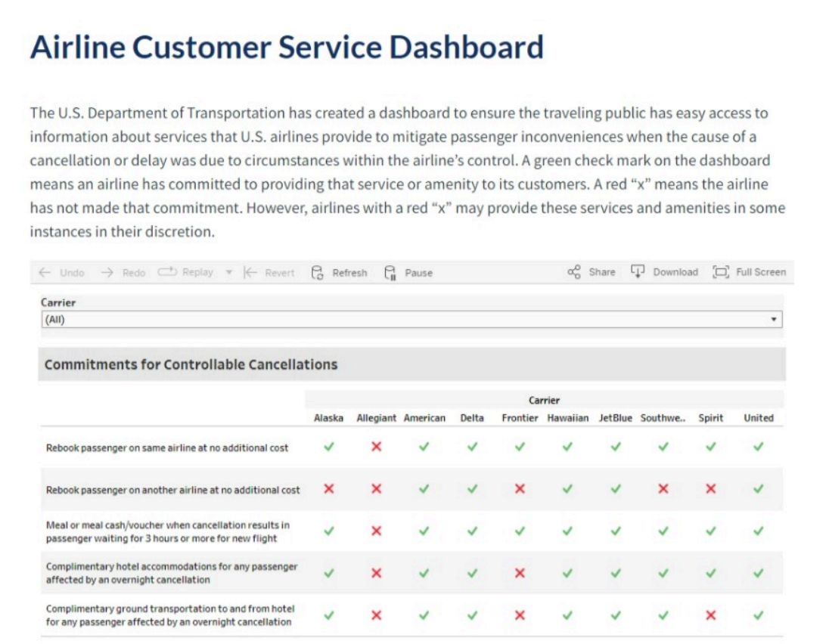
Task: Click the Spirit column header
Action: tap(710, 418)
